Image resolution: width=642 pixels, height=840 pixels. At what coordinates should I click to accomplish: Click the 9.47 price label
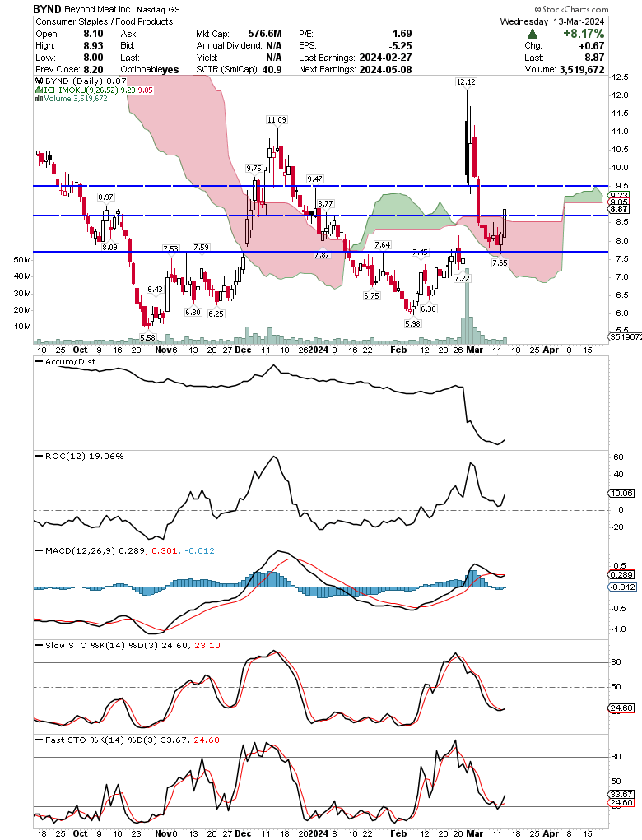(314, 179)
